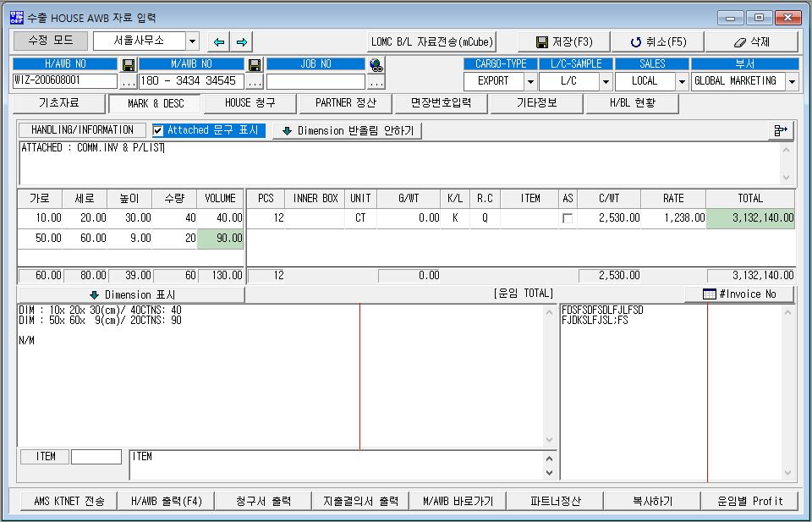Screen dimensions: 812x522
Task: Focus the H/AWB NO field WIZ-200608001
Action: (x=65, y=81)
